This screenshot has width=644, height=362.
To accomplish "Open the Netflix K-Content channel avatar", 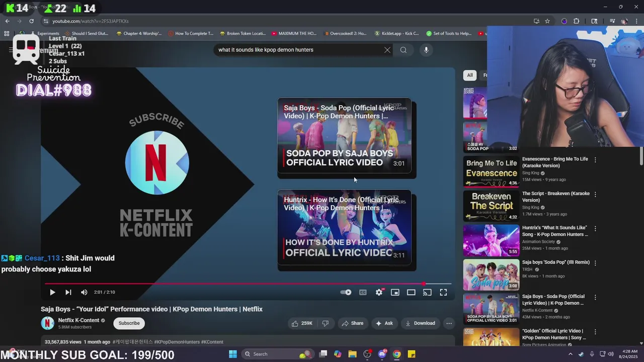I will click(x=47, y=323).
